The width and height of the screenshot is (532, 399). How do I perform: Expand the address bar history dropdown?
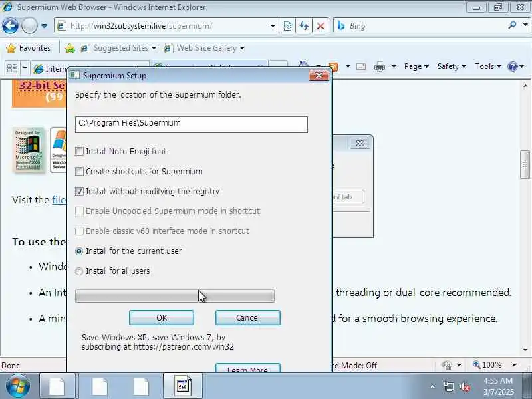coord(273,26)
